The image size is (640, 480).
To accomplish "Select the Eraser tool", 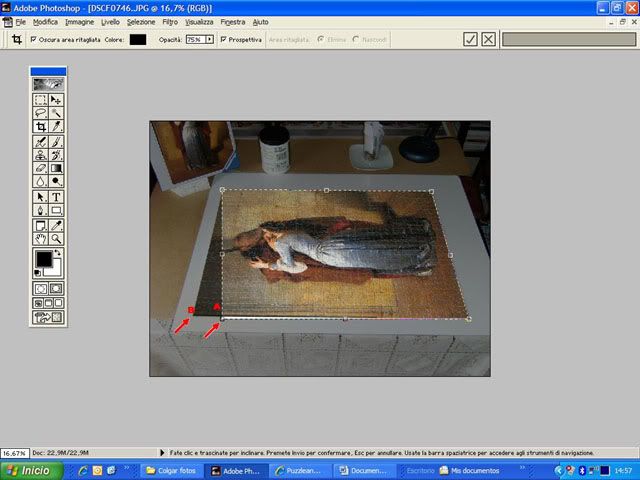I will pos(40,168).
